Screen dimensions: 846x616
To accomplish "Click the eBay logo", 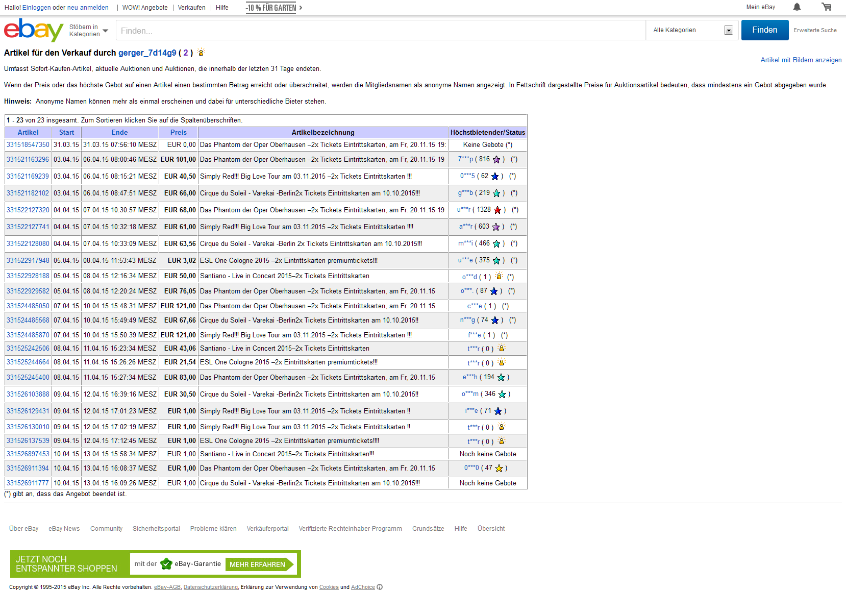I will (34, 30).
